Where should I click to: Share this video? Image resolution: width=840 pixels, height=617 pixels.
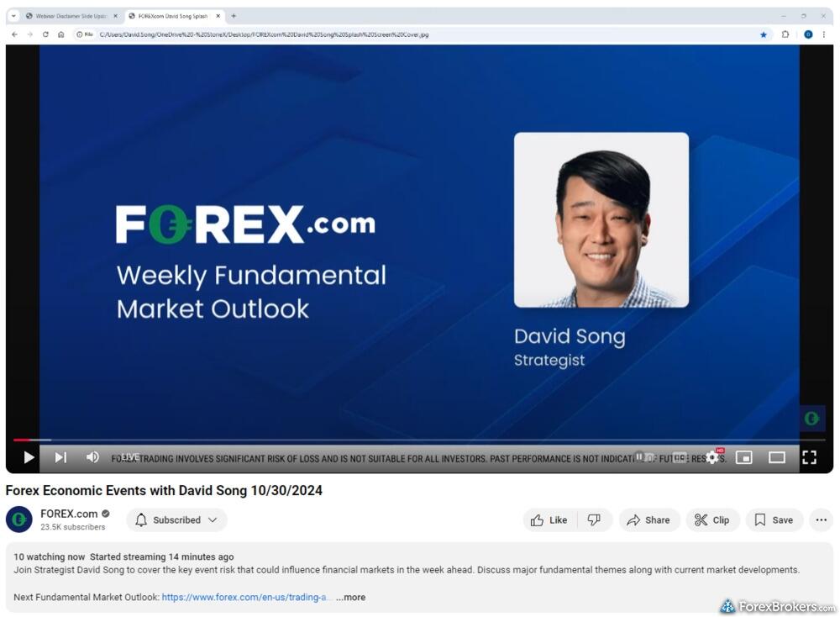pyautogui.click(x=648, y=520)
